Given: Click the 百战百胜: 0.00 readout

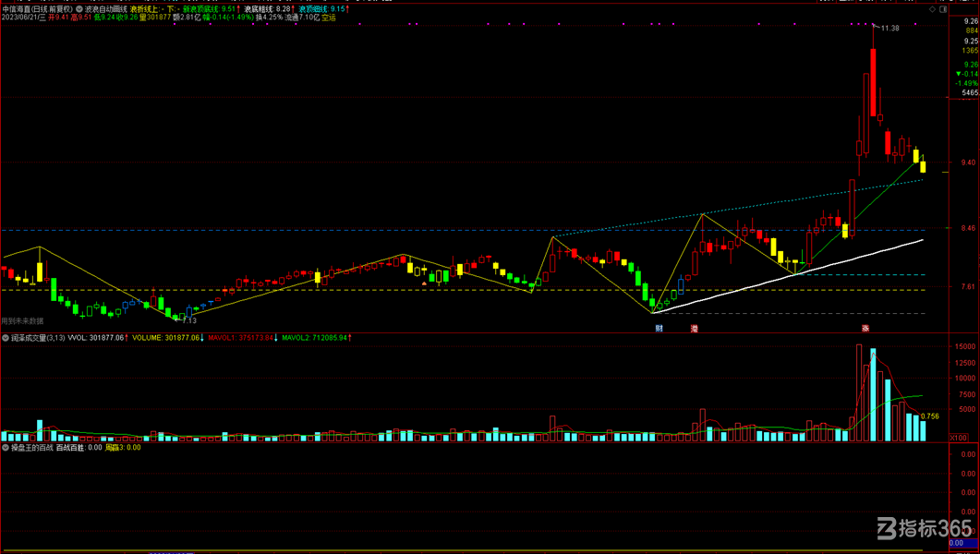Looking at the screenshot, I should click(x=79, y=448).
